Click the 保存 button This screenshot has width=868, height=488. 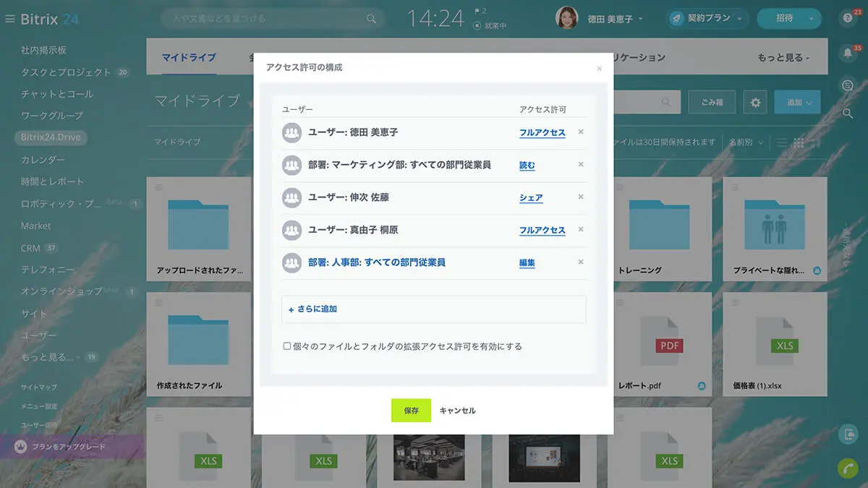411,410
